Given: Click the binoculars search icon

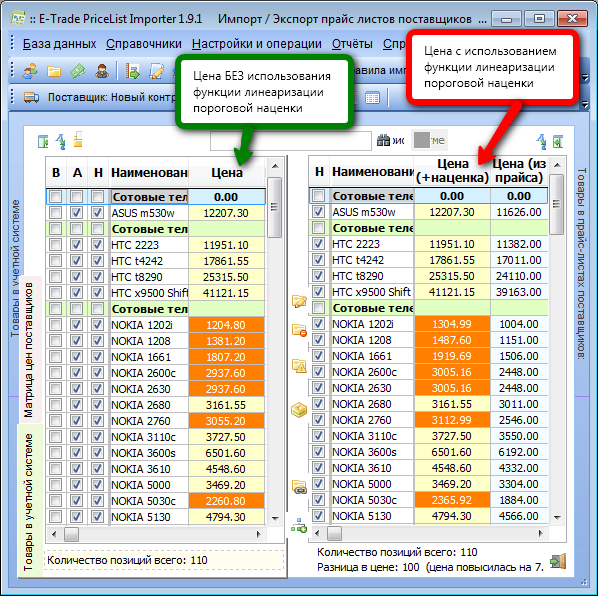Looking at the screenshot, I should 383,141.
